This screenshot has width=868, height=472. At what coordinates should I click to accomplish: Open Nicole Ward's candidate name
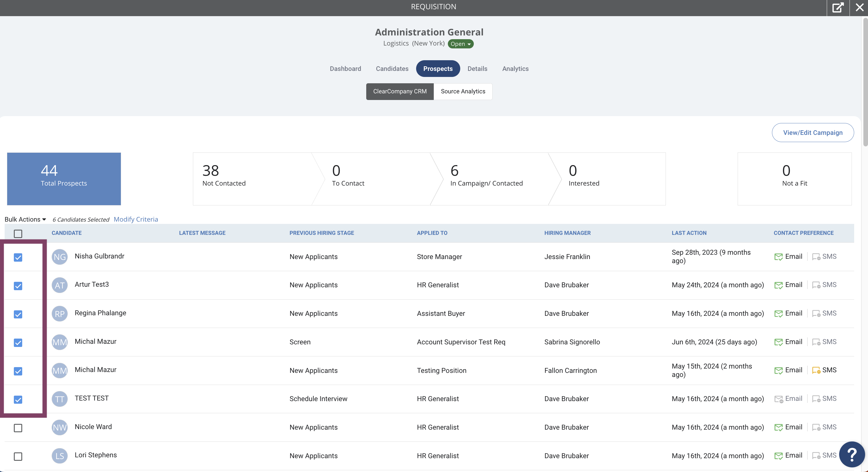coord(93,427)
